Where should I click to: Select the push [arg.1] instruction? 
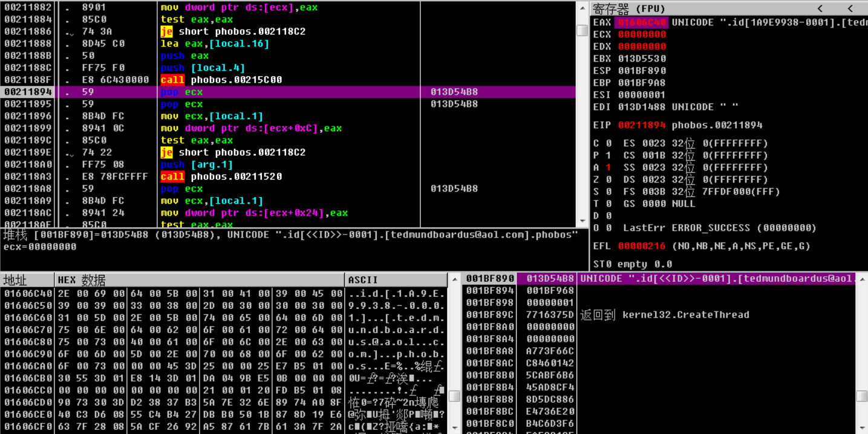click(287, 164)
